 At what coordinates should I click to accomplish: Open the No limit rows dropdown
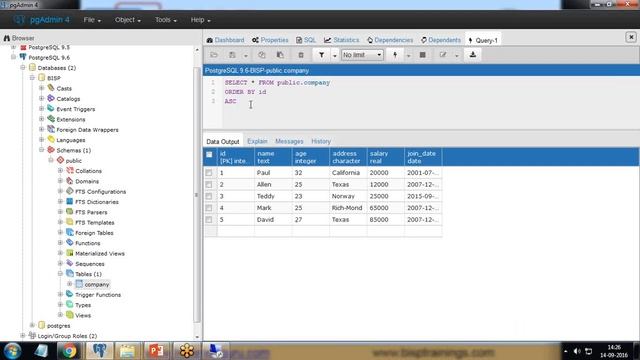362,55
